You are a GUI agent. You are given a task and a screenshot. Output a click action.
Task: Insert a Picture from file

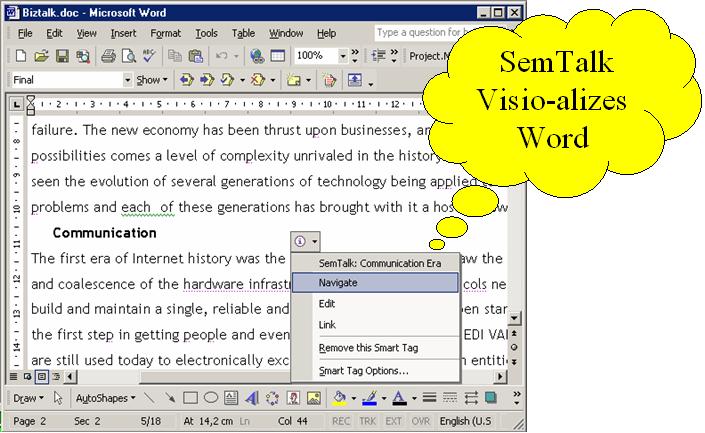pos(314,398)
